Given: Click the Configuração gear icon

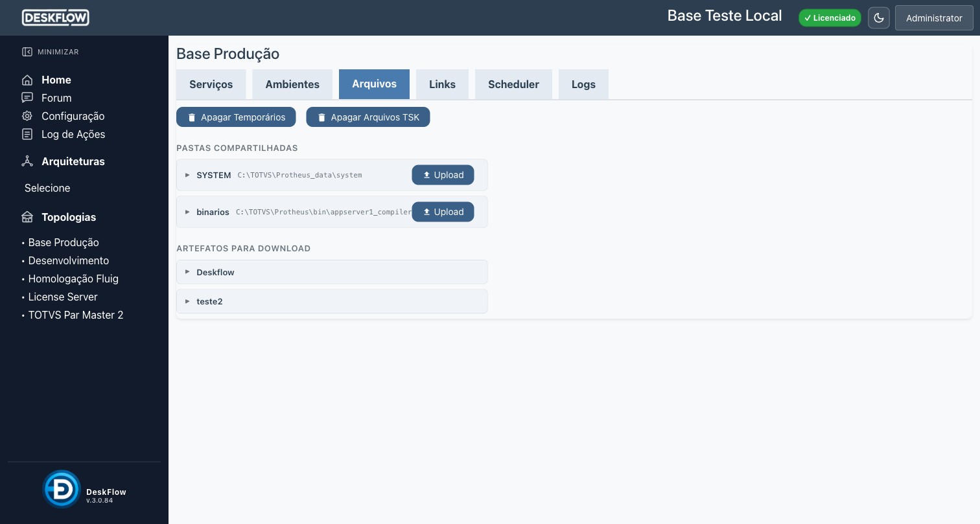Looking at the screenshot, I should [27, 116].
